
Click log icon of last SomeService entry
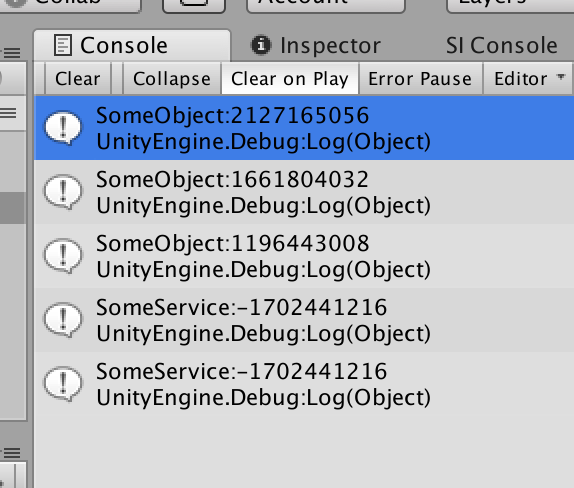pos(63,384)
